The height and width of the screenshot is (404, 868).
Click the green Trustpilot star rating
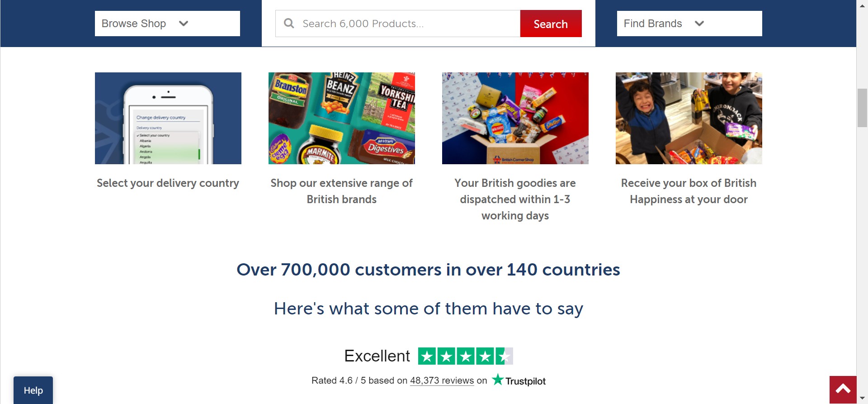point(465,356)
